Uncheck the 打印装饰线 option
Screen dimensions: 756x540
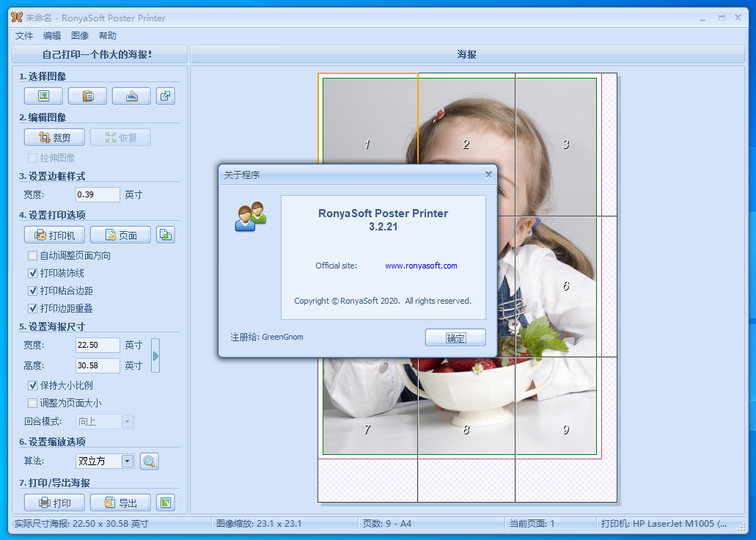(x=32, y=273)
